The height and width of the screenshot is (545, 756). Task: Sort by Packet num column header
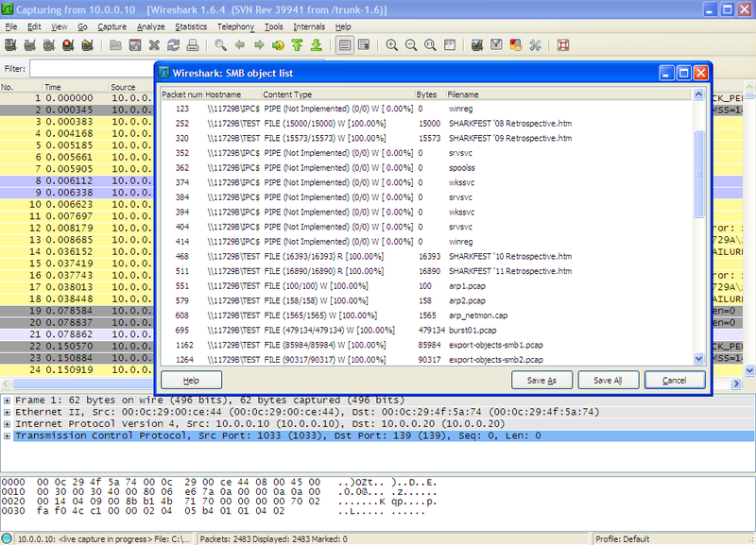point(181,94)
